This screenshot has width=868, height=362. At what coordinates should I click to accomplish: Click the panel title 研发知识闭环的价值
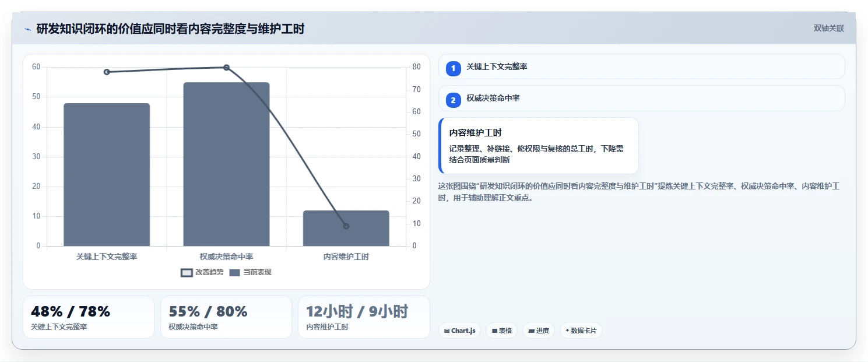[170, 29]
